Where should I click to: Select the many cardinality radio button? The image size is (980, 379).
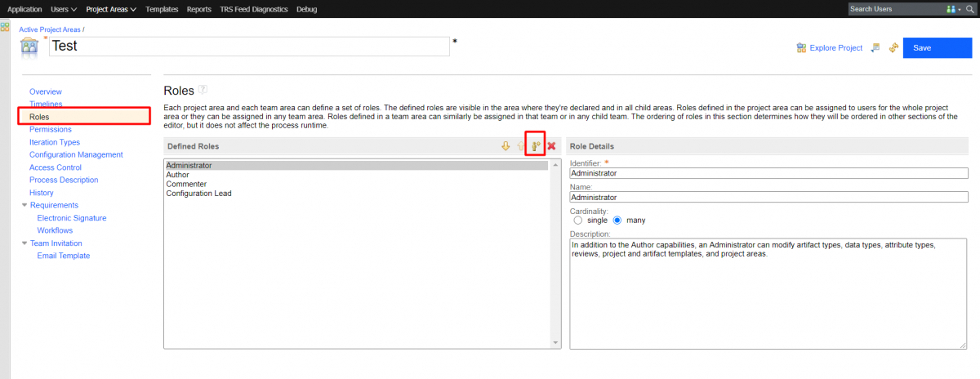click(x=617, y=220)
